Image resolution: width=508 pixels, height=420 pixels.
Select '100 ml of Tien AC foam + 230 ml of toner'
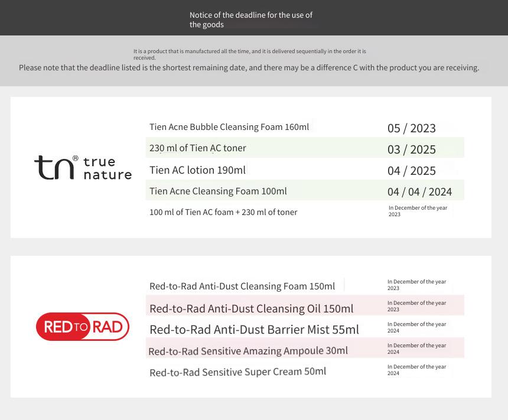(223, 212)
